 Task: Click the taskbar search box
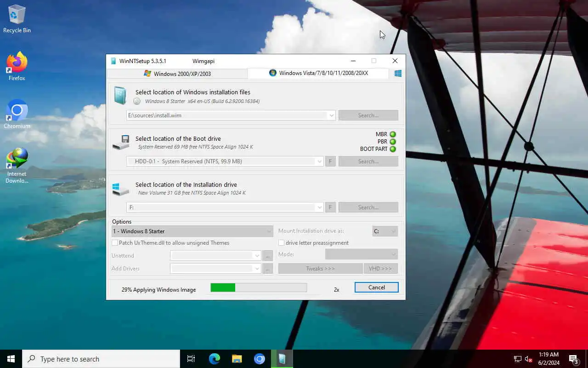point(101,359)
